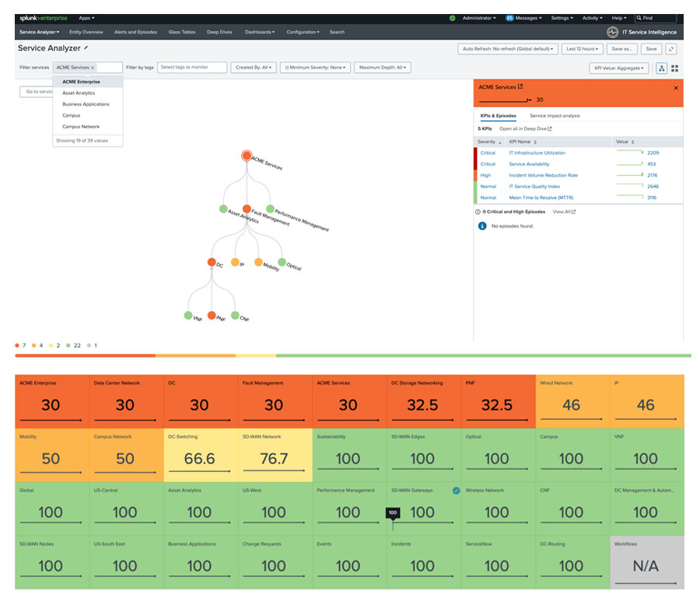700x605 pixels.
Task: Choose ACME Enterprise from services list
Action: click(87, 82)
